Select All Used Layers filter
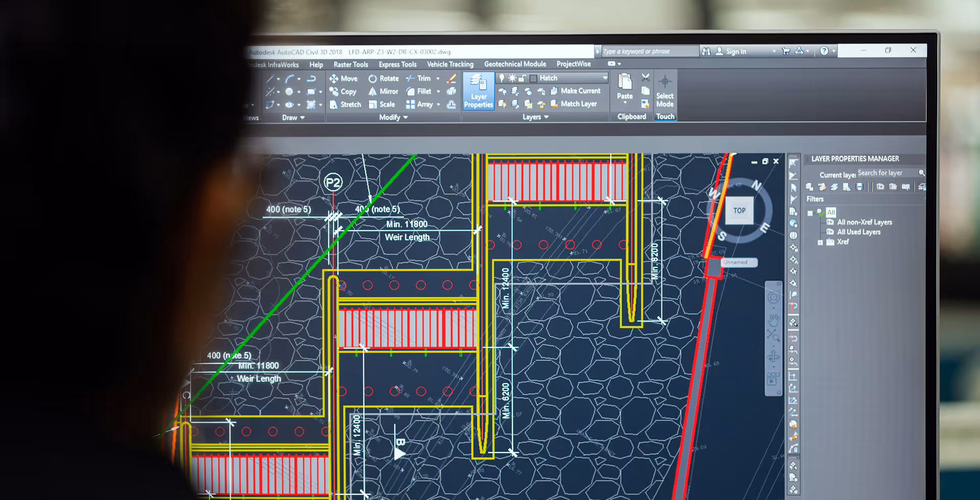 [859, 232]
